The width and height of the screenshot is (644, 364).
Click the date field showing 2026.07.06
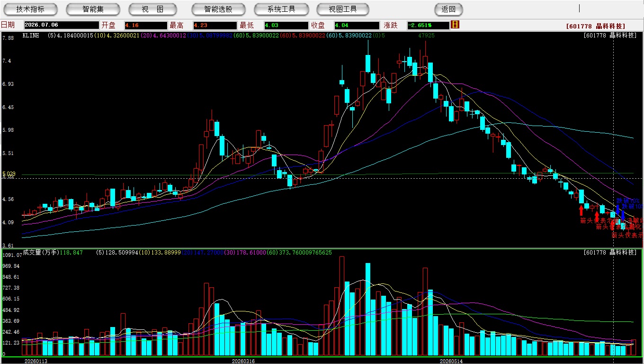(x=62, y=25)
